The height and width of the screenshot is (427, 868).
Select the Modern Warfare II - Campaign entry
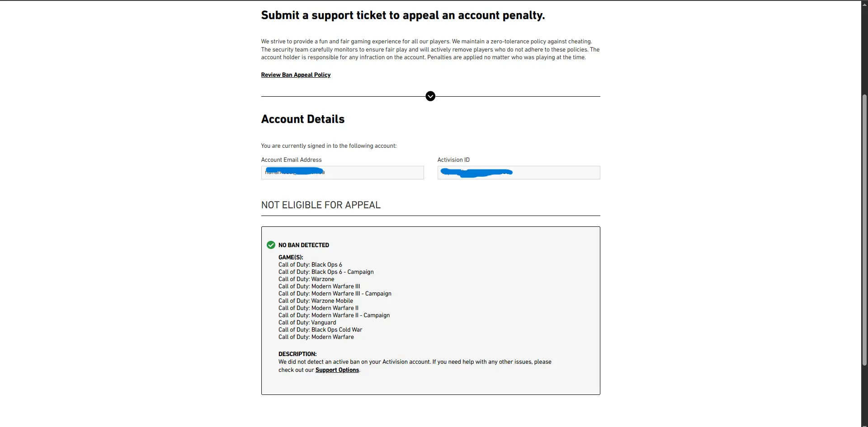point(334,315)
